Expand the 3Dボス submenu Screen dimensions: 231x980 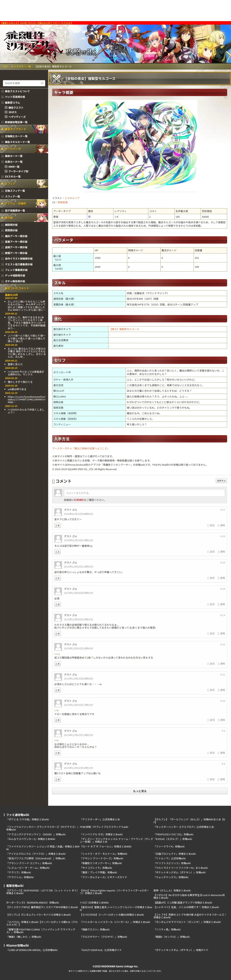coord(6,112)
